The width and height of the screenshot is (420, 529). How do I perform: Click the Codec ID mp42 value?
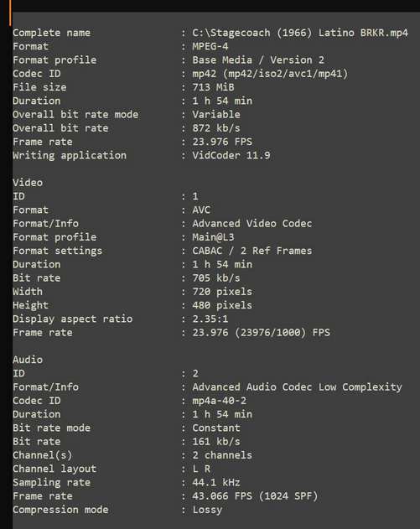coord(270,74)
